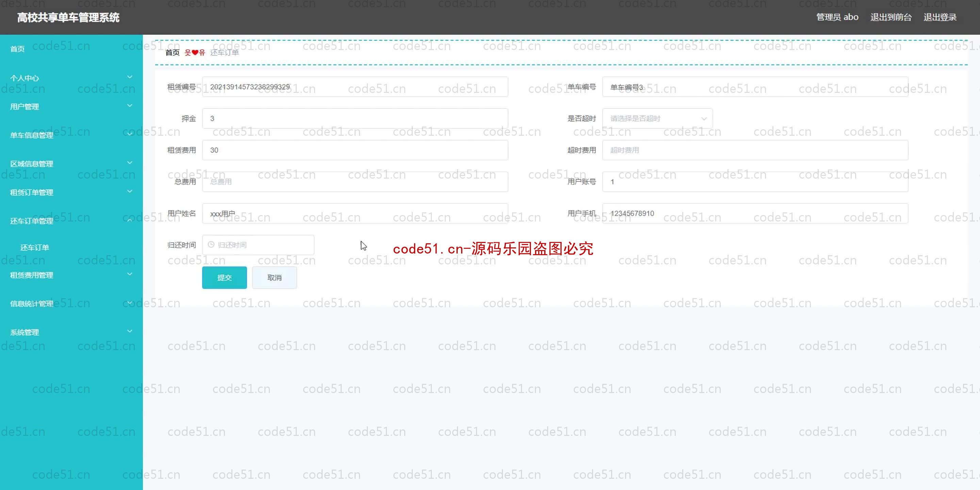Image resolution: width=980 pixels, height=490 pixels.
Task: Click the 用户管理 sidebar icon
Action: pos(71,106)
